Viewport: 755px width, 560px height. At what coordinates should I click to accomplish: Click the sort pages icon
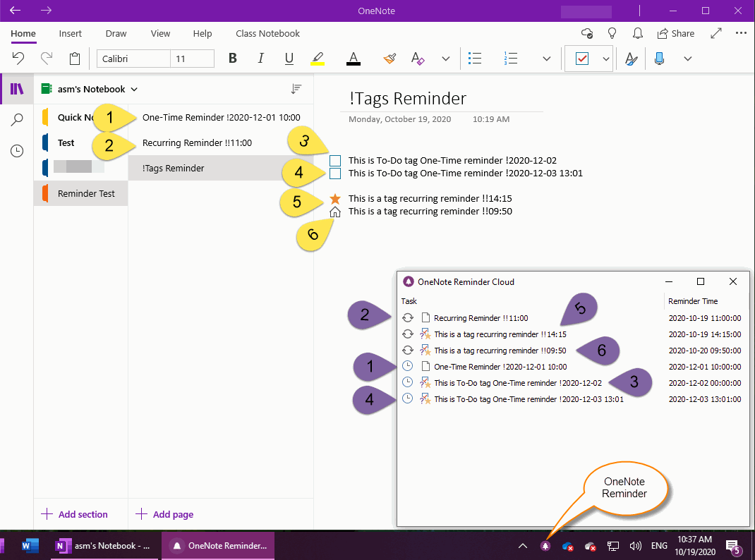pyautogui.click(x=296, y=89)
